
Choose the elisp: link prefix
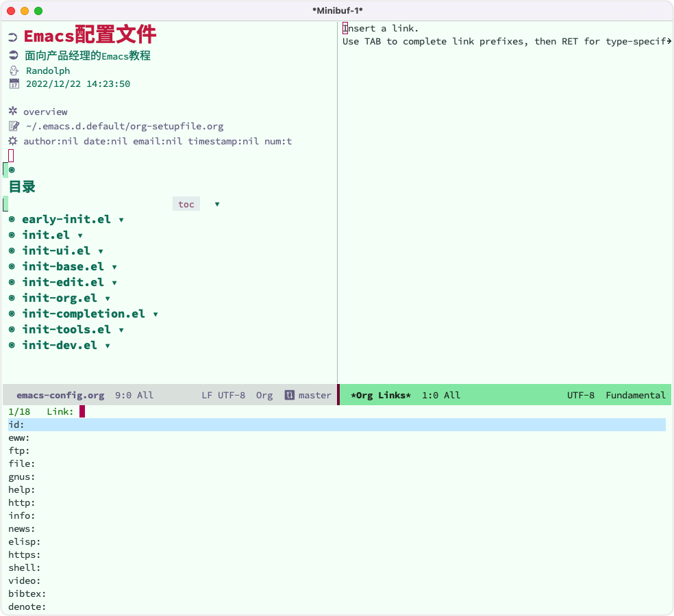[x=337, y=541]
